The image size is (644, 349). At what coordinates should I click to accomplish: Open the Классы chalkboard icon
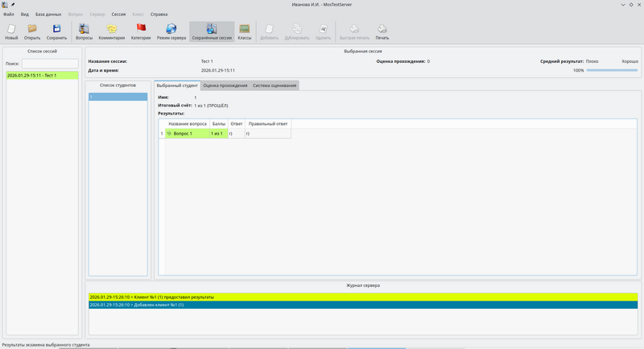pyautogui.click(x=245, y=31)
